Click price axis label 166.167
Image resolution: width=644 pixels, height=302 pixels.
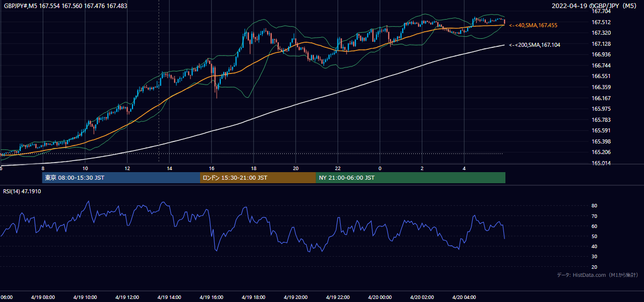(601, 98)
